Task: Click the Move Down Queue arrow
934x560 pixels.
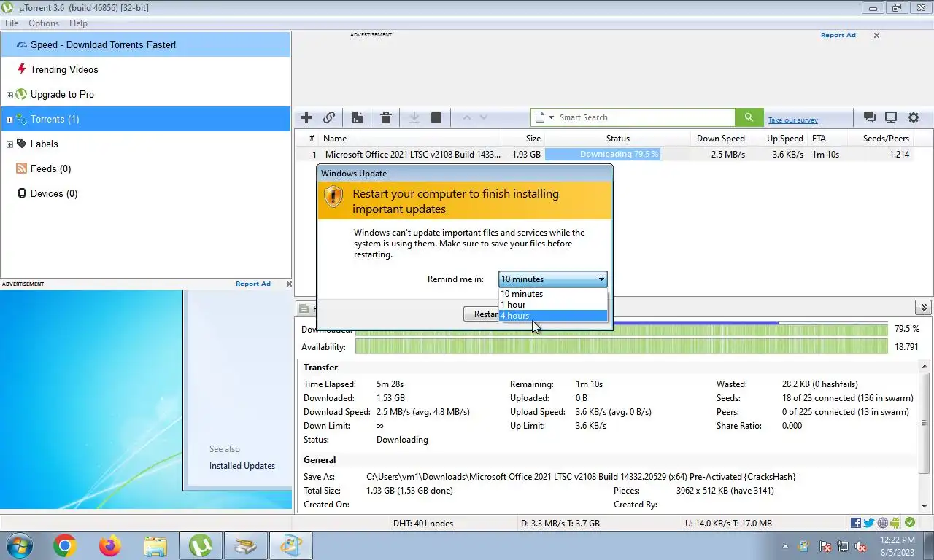Action: (483, 117)
